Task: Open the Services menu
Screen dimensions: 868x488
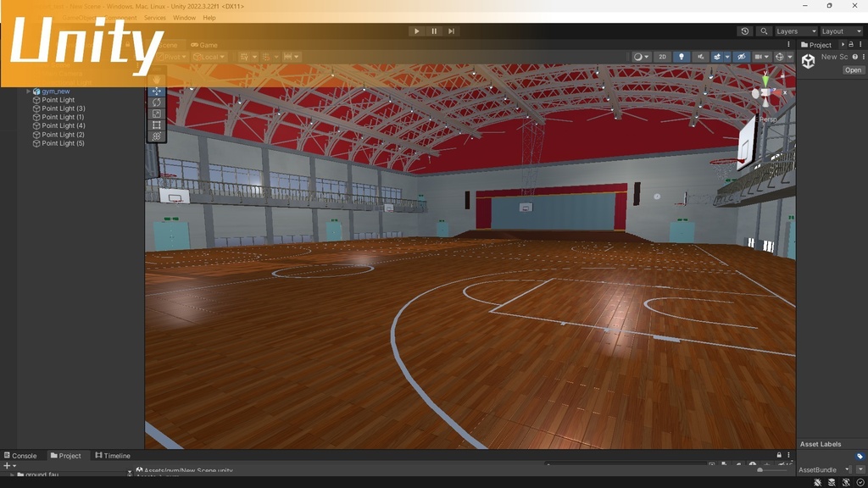Action: pyautogui.click(x=154, y=18)
